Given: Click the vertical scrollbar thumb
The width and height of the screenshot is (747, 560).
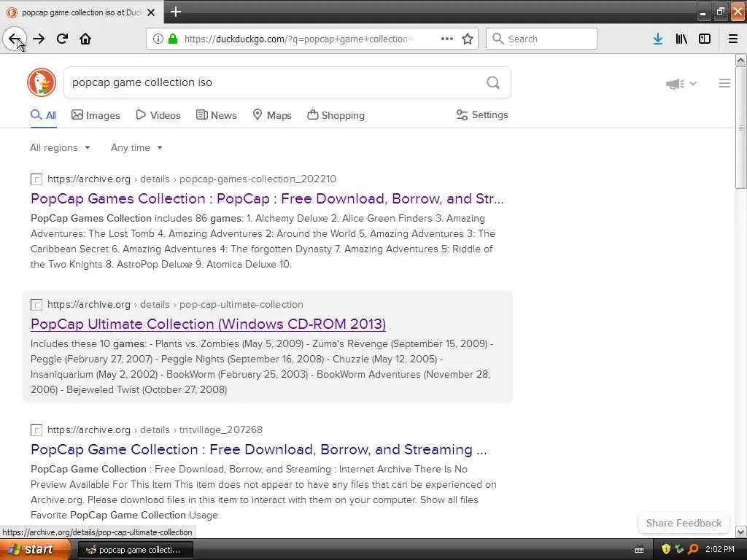Looking at the screenshot, I should (x=741, y=128).
